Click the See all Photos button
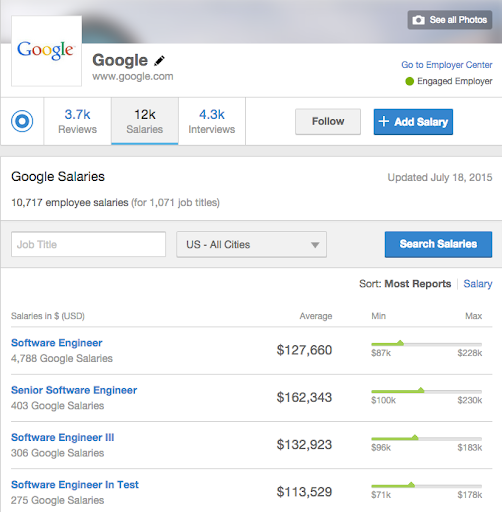Screen dimensions: 502x512 click(450, 20)
